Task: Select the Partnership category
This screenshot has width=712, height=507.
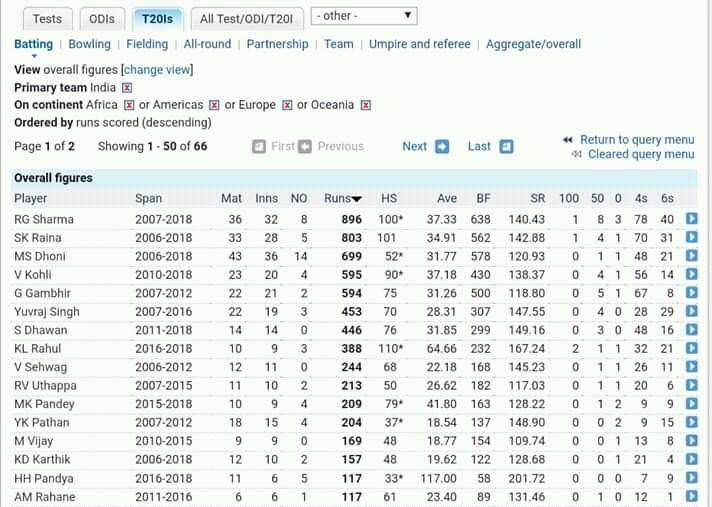Action: pyautogui.click(x=277, y=44)
